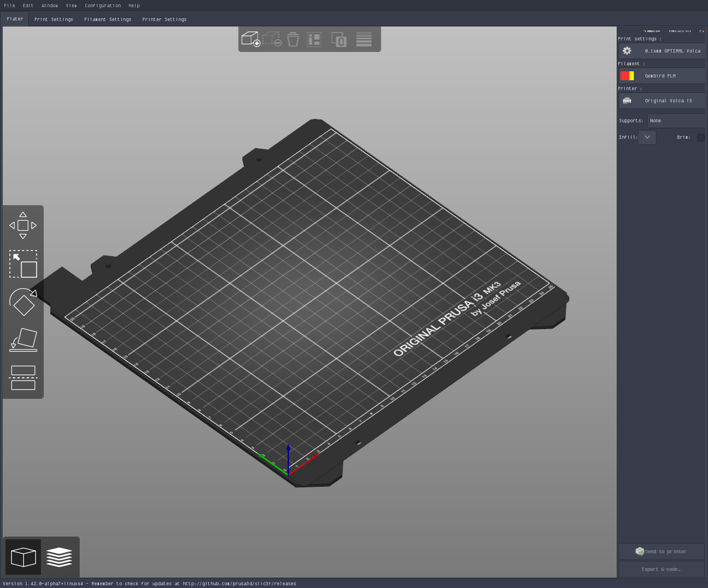Open the Layer editing icon on the toolbar
708x588 pixels.
click(364, 39)
